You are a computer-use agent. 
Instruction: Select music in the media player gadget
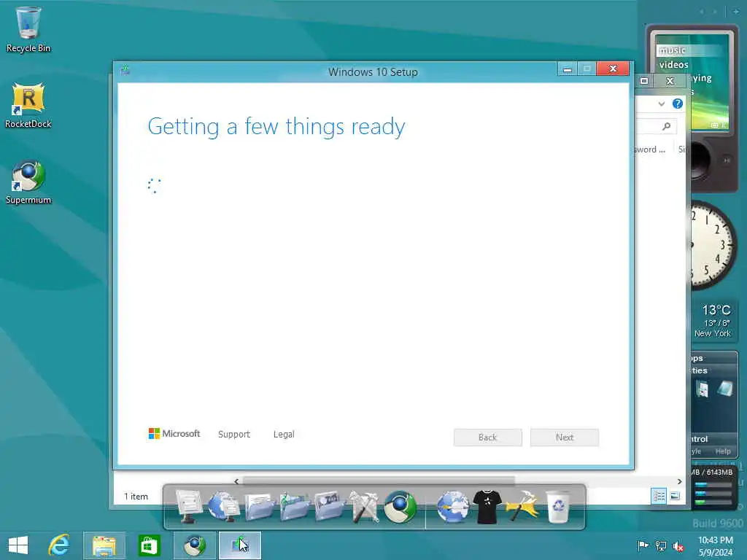[672, 50]
